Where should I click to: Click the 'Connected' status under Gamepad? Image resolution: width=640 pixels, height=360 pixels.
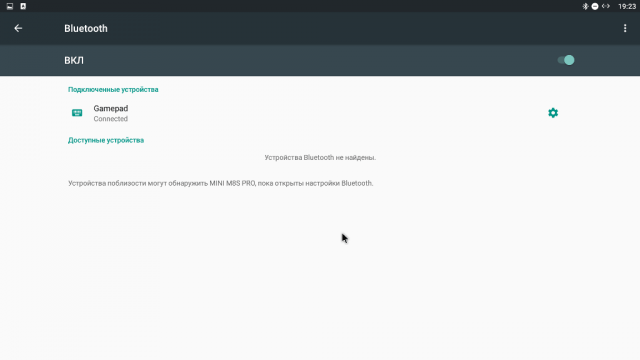pyautogui.click(x=111, y=119)
